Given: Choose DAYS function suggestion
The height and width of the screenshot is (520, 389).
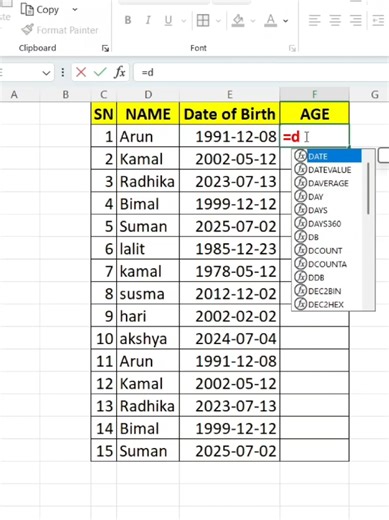Looking at the screenshot, I should click(x=327, y=210).
